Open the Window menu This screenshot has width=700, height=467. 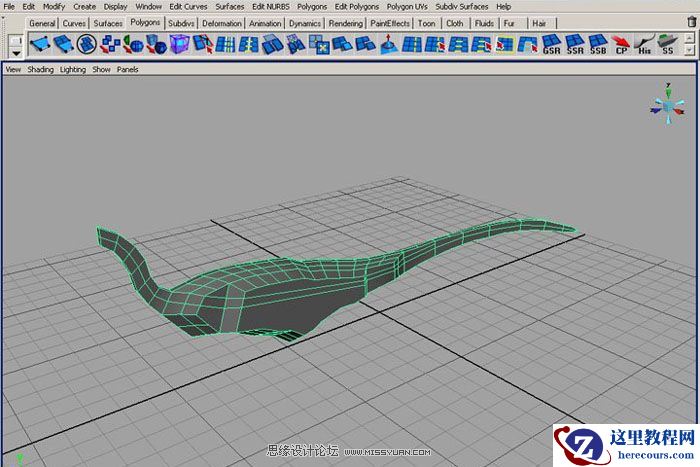click(x=148, y=7)
